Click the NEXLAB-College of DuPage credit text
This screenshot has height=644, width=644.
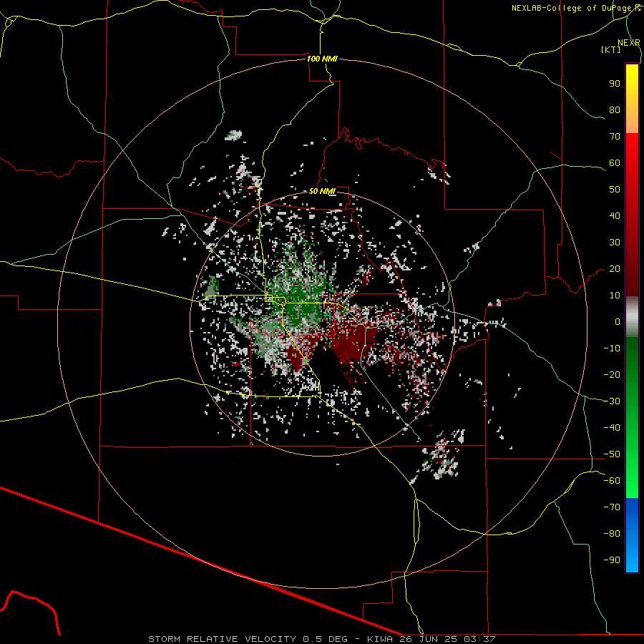[575, 8]
